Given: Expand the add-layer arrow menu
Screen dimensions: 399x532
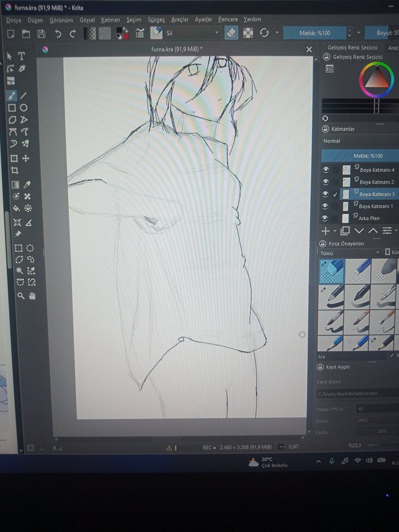Looking at the screenshot, I should click(x=335, y=231).
